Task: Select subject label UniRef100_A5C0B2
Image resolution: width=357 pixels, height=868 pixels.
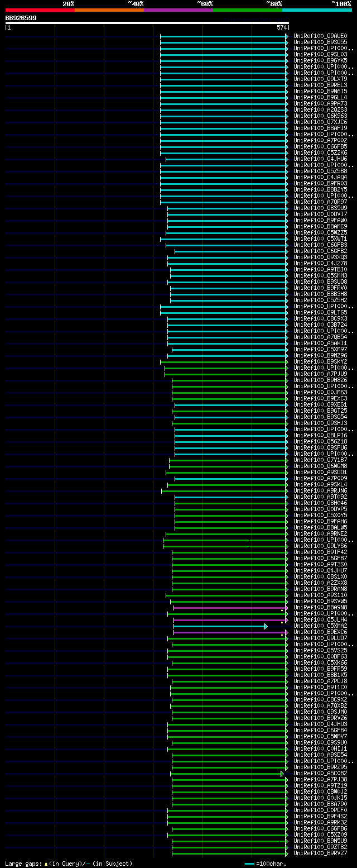Action: (320, 774)
